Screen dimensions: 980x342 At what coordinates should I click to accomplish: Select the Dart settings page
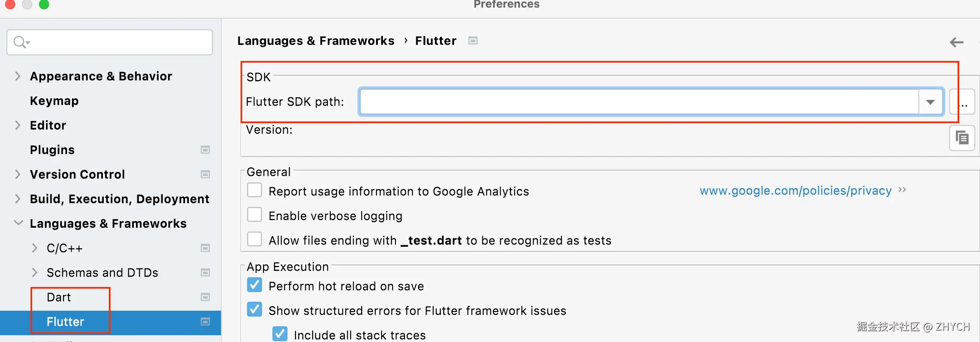coord(59,297)
